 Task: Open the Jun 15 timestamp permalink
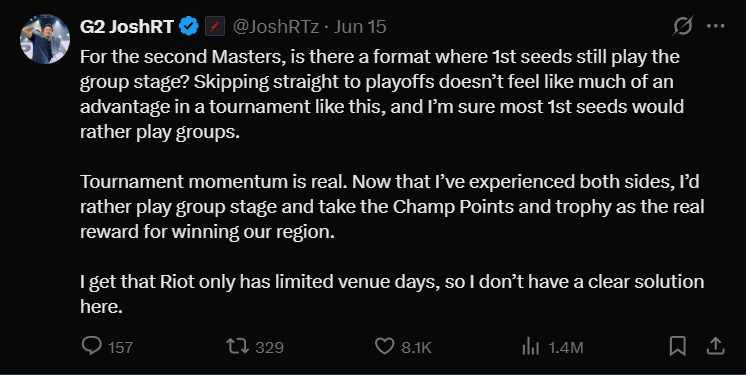click(x=360, y=27)
